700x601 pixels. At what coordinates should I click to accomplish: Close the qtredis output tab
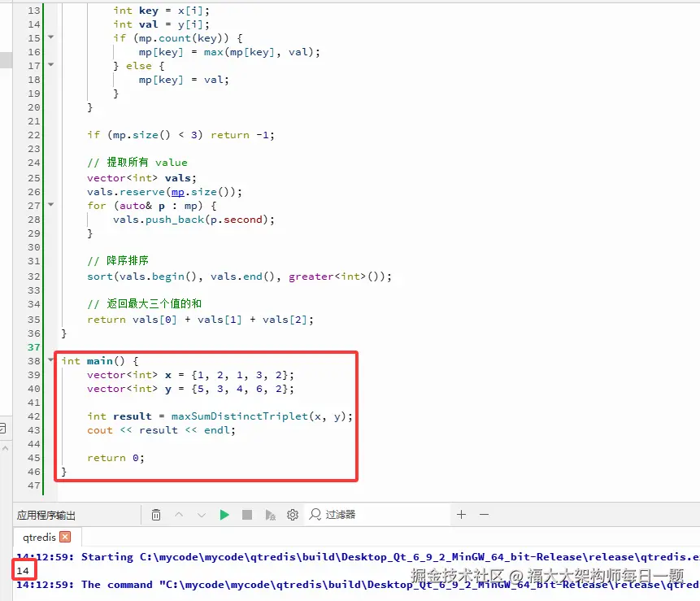point(65,537)
